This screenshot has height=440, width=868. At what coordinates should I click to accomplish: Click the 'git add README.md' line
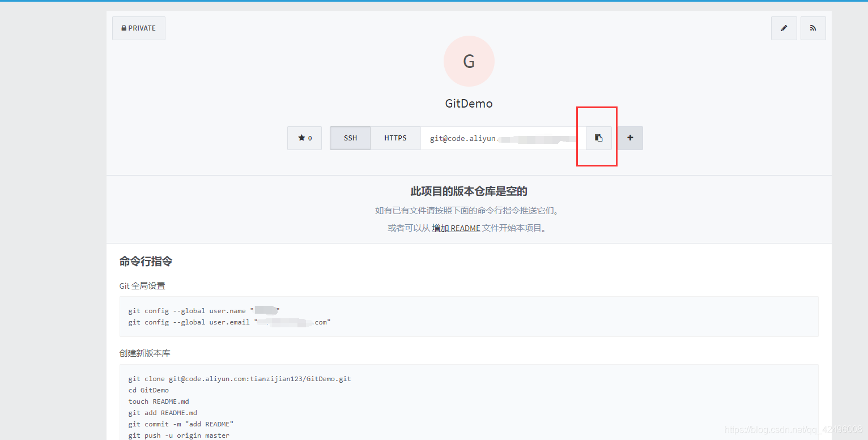[x=163, y=413]
